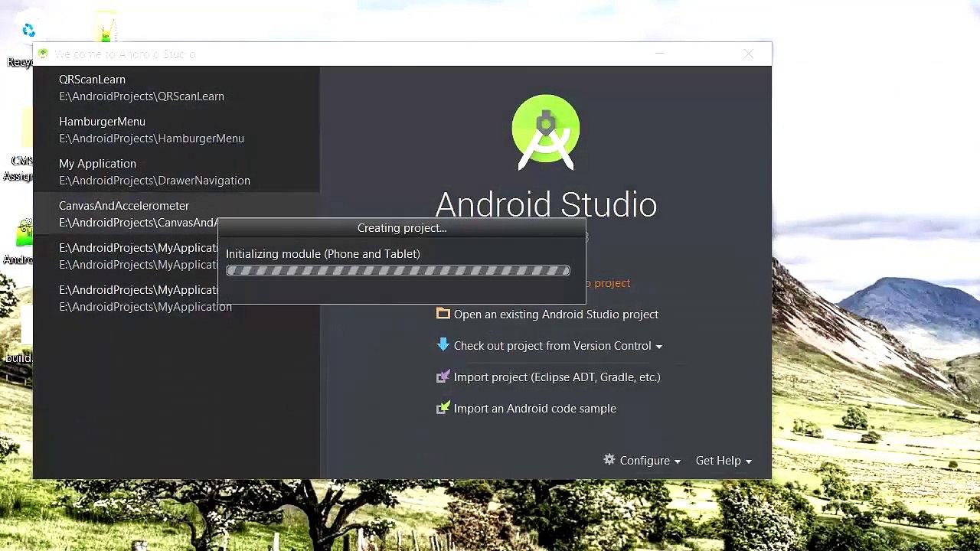Close the Welcome to Android Studio window
The image size is (980, 551).
point(749,54)
